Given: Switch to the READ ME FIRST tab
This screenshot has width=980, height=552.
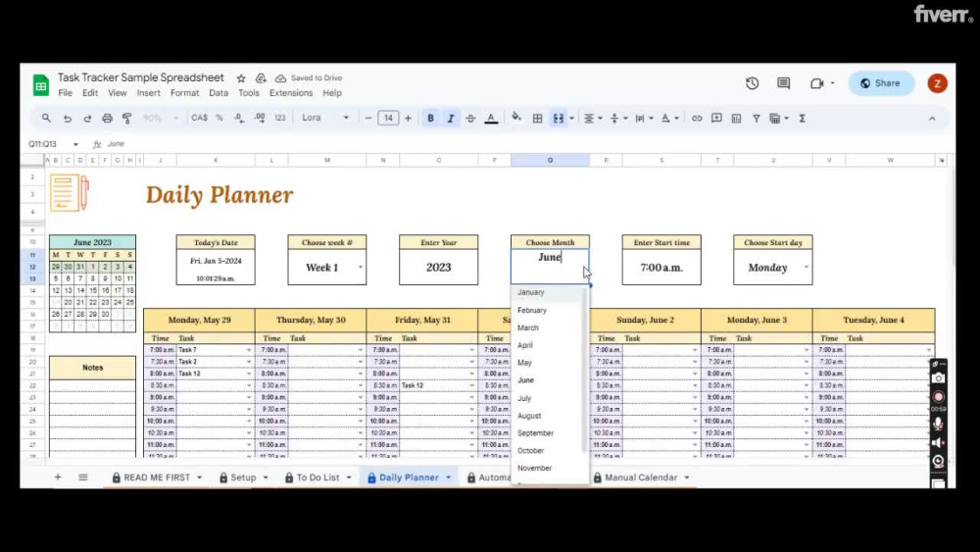Looking at the screenshot, I should 157,477.
